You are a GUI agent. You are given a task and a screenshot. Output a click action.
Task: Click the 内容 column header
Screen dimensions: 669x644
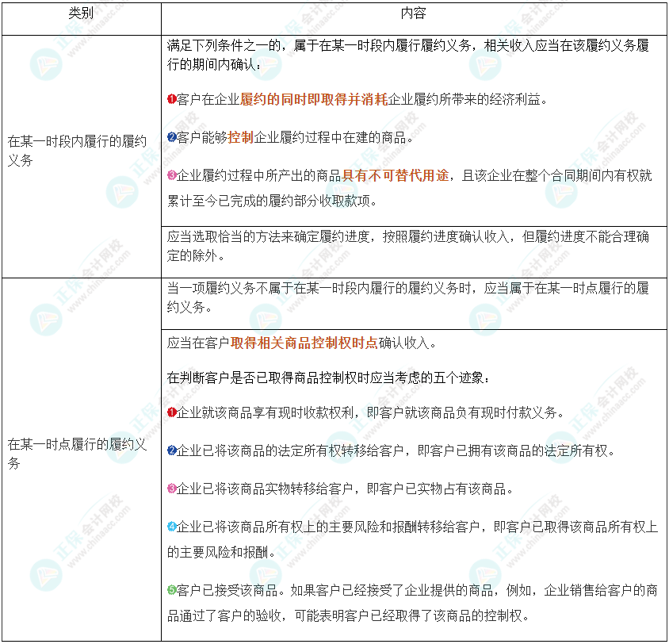pyautogui.click(x=414, y=14)
